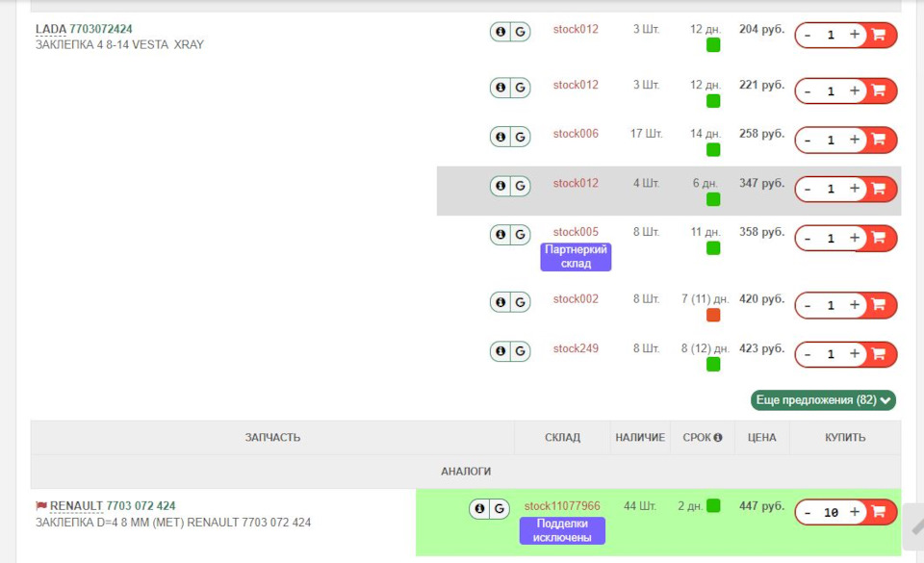
Task: Click the G icon for the 204 руб. offer
Action: click(521, 32)
